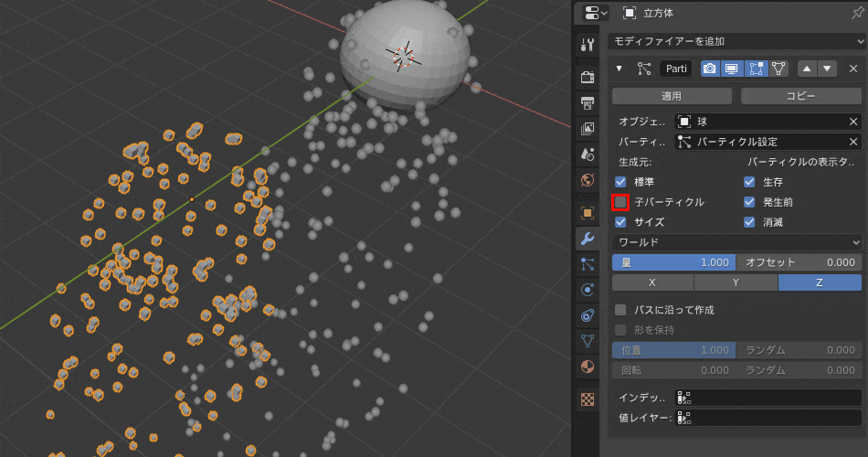The width and height of the screenshot is (868, 457).
Task: Enable the パスに沿って作成 checkbox
Action: pyautogui.click(x=620, y=310)
